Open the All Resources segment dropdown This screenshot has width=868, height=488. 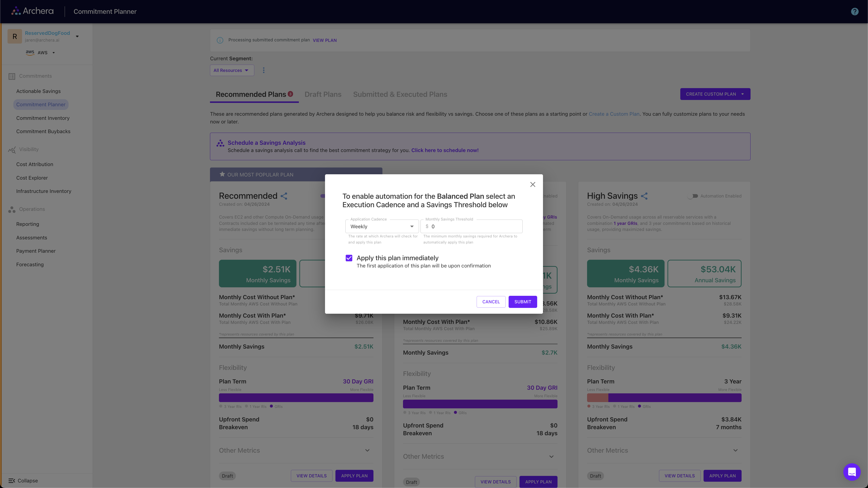(232, 70)
